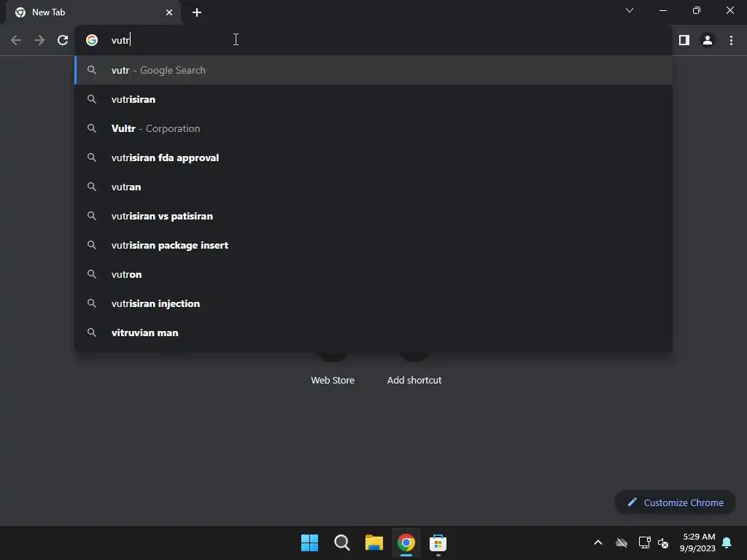
Task: Click the Customize Chrome button
Action: (675, 502)
